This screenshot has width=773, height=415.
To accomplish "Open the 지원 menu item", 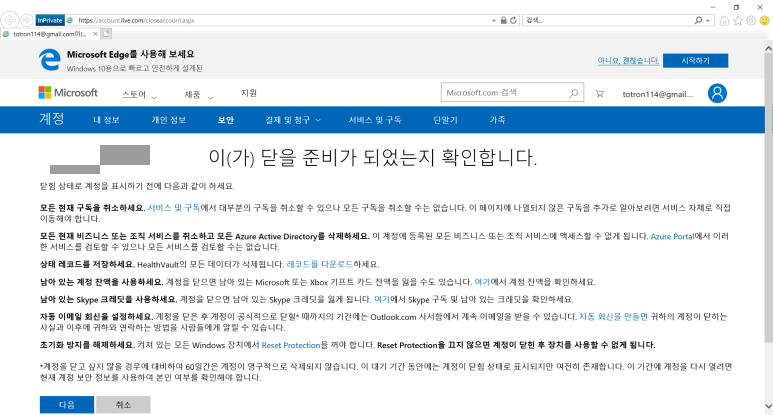I will point(249,93).
